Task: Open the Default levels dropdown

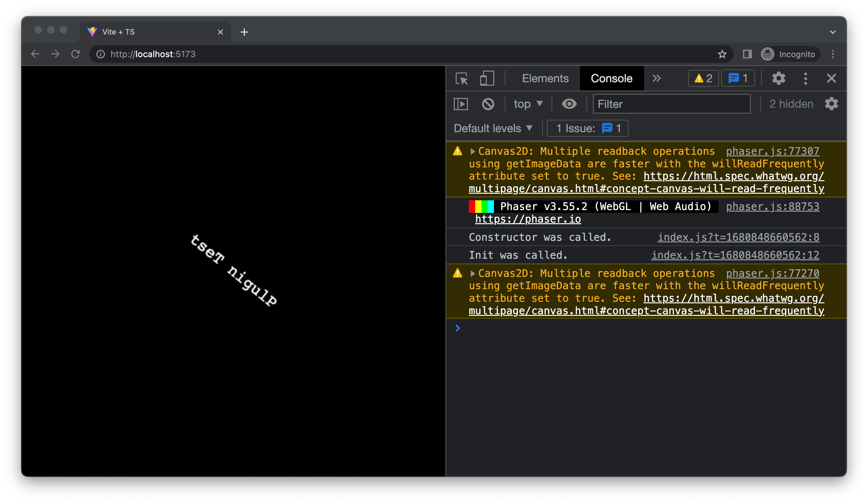Action: coord(493,128)
